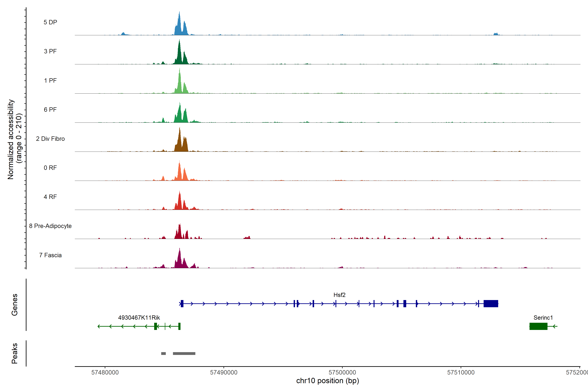Image resolution: width=588 pixels, height=392 pixels.
Task: Click the 57510000 axis tick label
Action: point(461,372)
